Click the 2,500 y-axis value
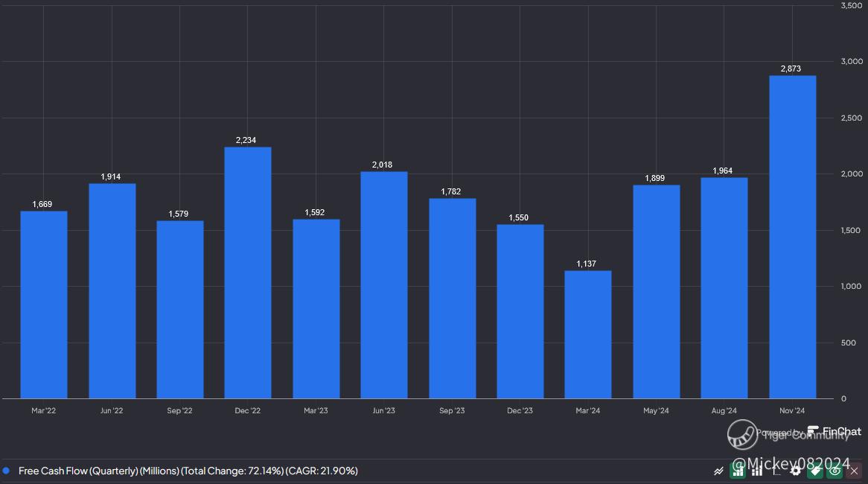868x484 pixels. [852, 118]
